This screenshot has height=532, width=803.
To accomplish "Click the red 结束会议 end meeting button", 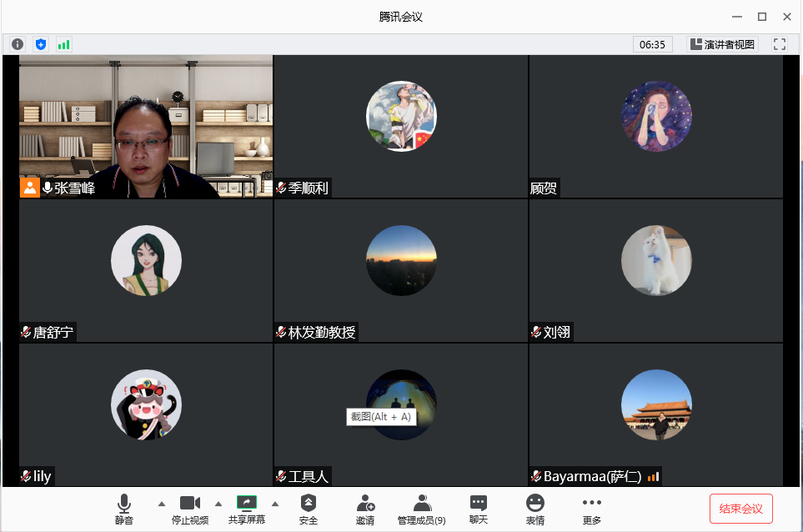I will 741,509.
